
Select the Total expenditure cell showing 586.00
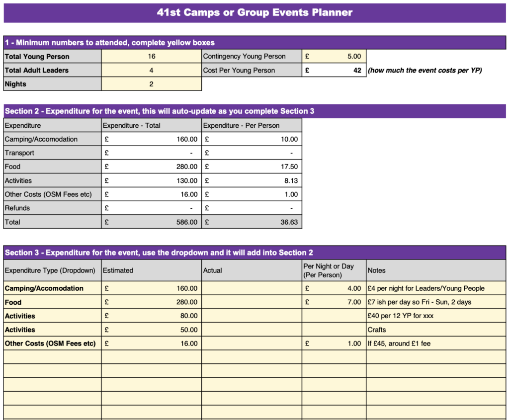tap(151, 222)
